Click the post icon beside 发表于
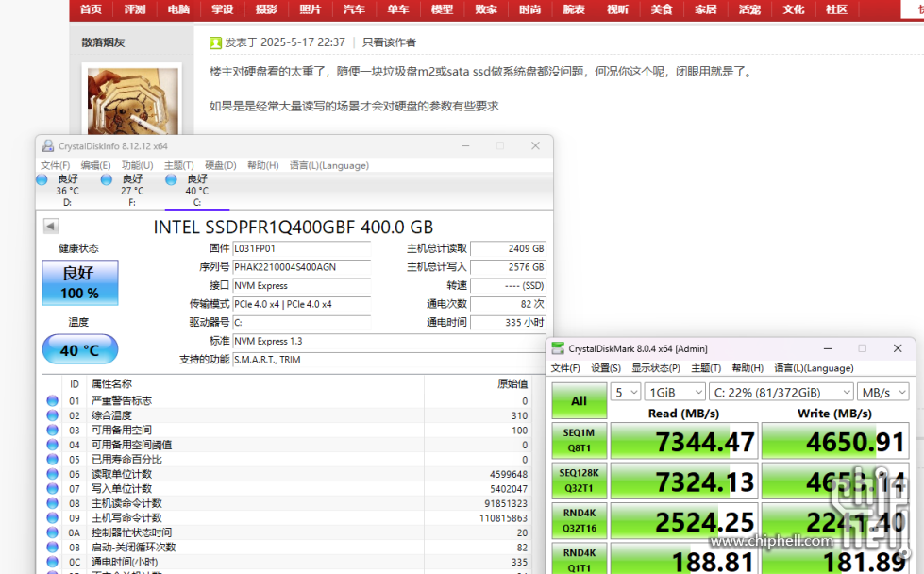924x574 pixels. (x=216, y=42)
